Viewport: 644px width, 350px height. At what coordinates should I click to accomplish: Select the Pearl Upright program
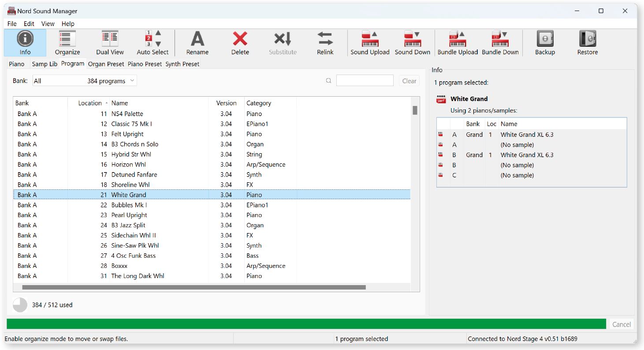pyautogui.click(x=212, y=215)
